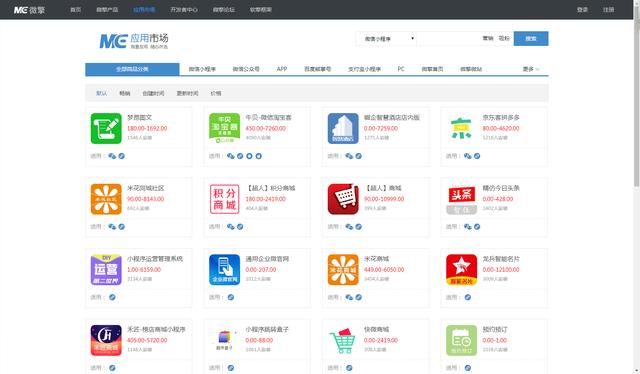Go to 首页 in the top navigation
Screen dimensions: 640x374
(x=76, y=10)
